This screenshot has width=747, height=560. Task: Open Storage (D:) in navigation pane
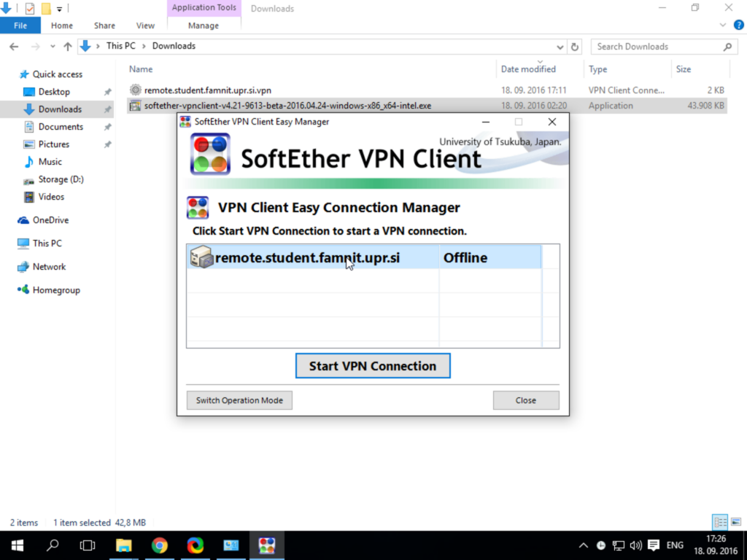pos(61,179)
